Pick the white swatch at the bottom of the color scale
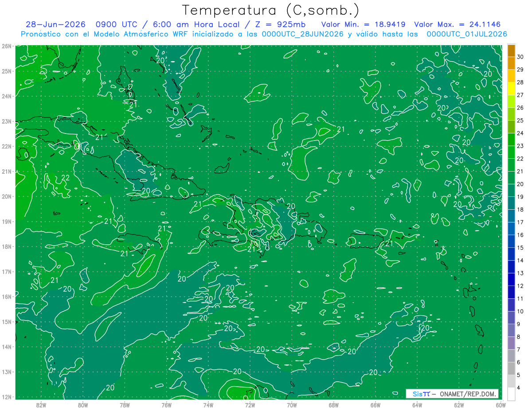 pyautogui.click(x=511, y=394)
